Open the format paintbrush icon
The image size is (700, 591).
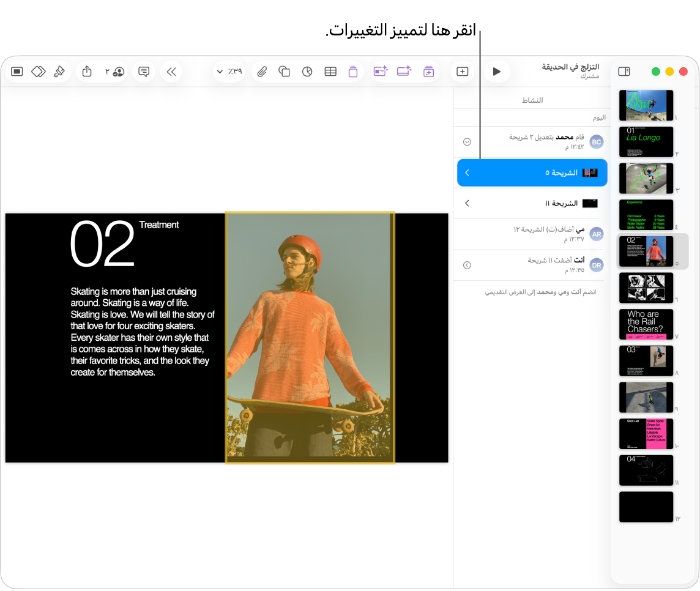[x=59, y=72]
